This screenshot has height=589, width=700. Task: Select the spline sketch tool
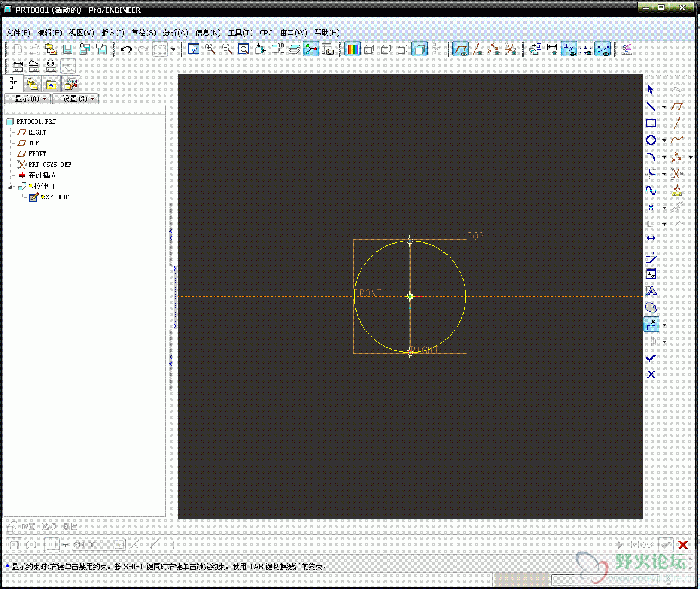point(651,191)
